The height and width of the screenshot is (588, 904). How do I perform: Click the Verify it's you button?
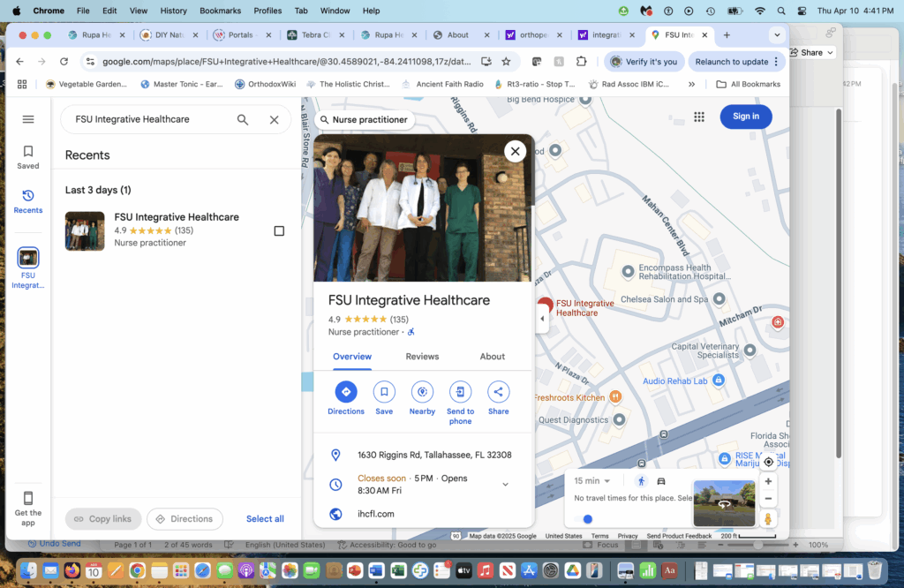point(644,62)
